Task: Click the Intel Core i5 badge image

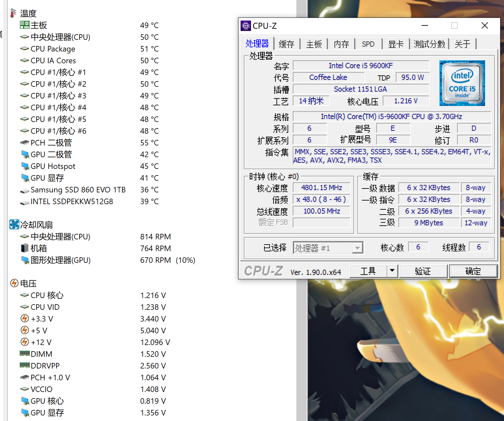Action: (462, 83)
